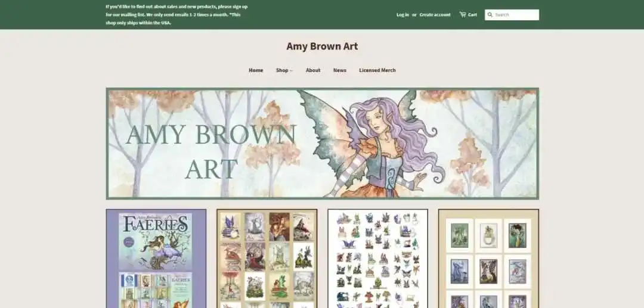The image size is (644, 308).
Task: Open the small fairy stickers sheet thumbnail
Action: (x=378, y=259)
